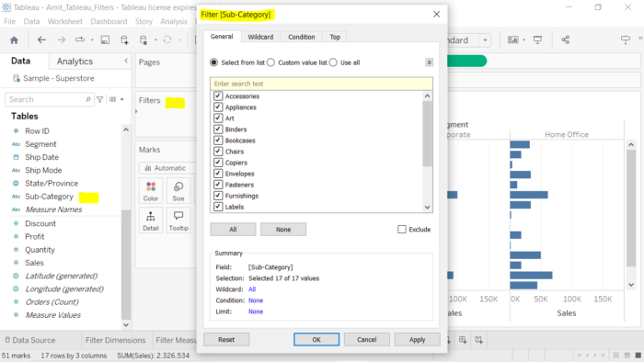The image size is (644, 362).
Task: Enable the Exclude checkbox
Action: coord(402,229)
